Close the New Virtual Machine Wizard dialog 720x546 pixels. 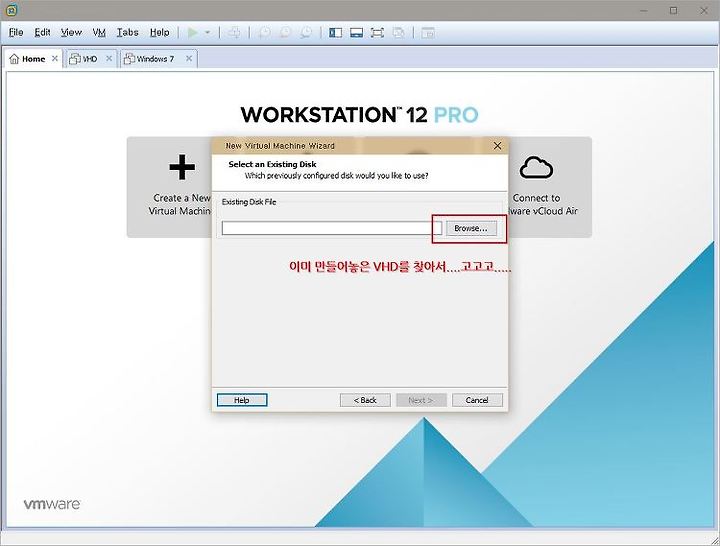[497, 146]
